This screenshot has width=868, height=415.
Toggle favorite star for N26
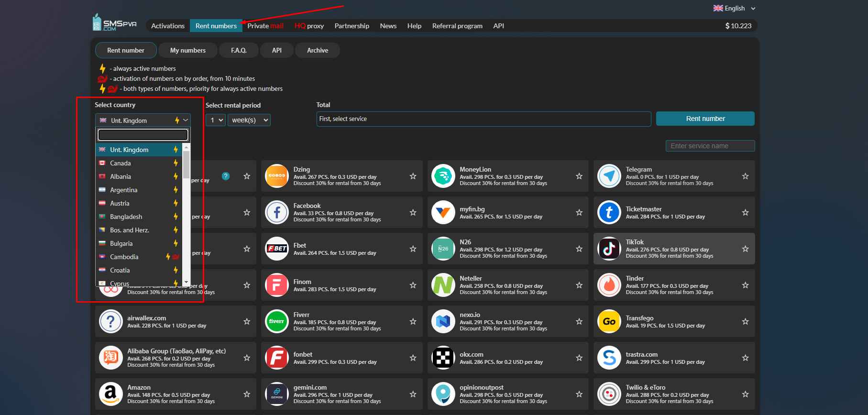[x=579, y=249]
